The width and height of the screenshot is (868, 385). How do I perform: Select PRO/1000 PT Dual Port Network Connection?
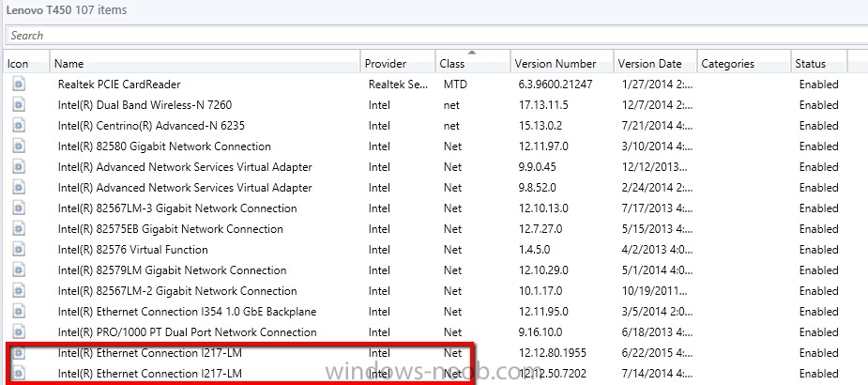pyautogui.click(x=434, y=332)
